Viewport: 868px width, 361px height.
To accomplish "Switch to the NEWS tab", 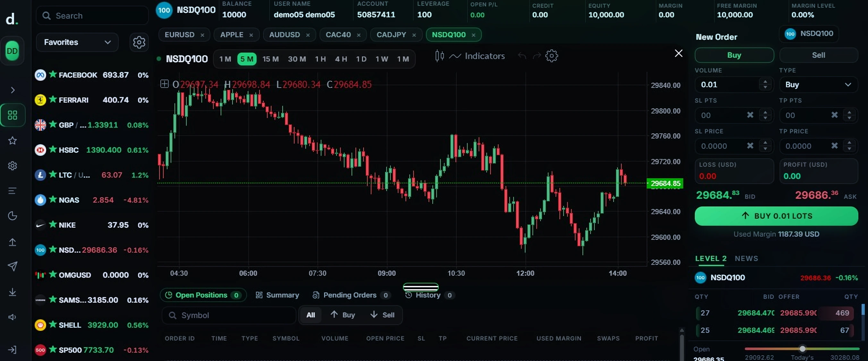I will (746, 259).
